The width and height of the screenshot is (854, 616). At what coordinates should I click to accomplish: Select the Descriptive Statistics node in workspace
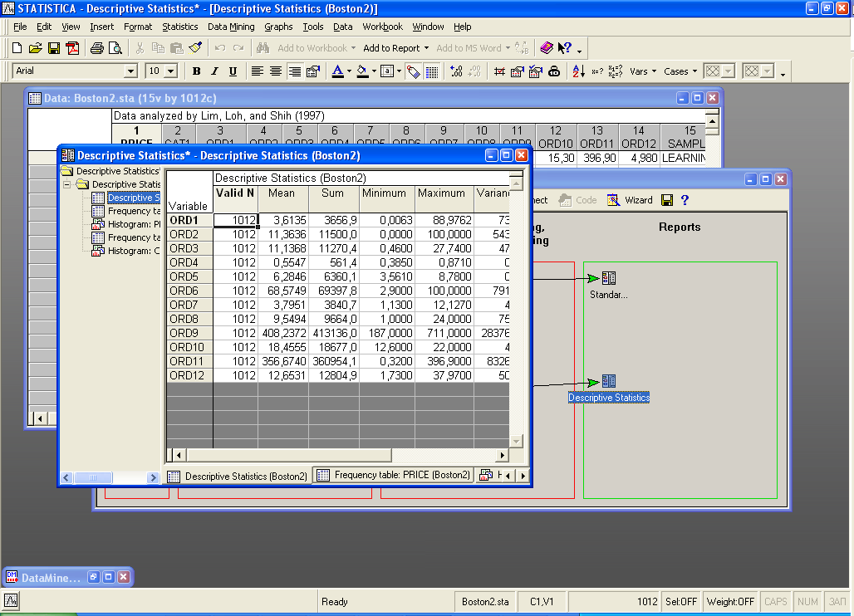coord(609,382)
